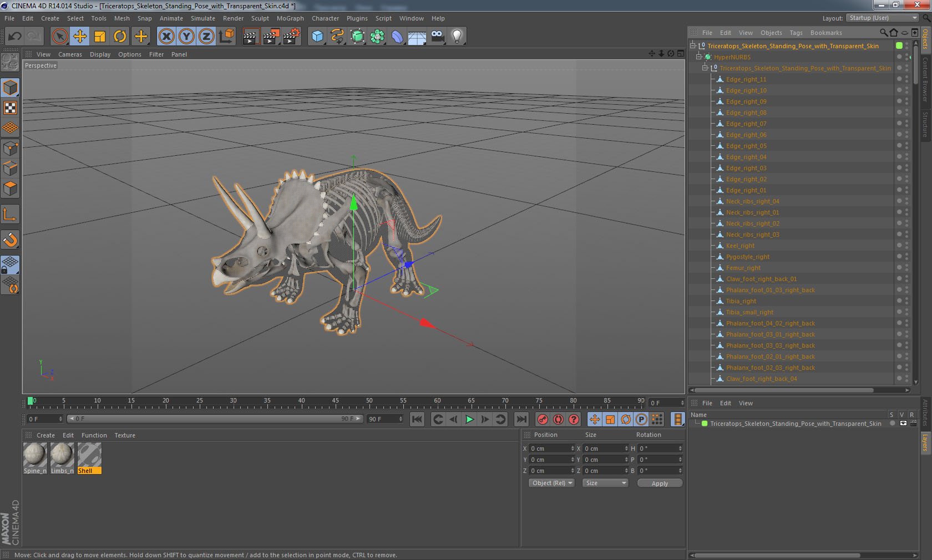This screenshot has height=560, width=932.
Task: Add a Camera object
Action: (x=437, y=37)
